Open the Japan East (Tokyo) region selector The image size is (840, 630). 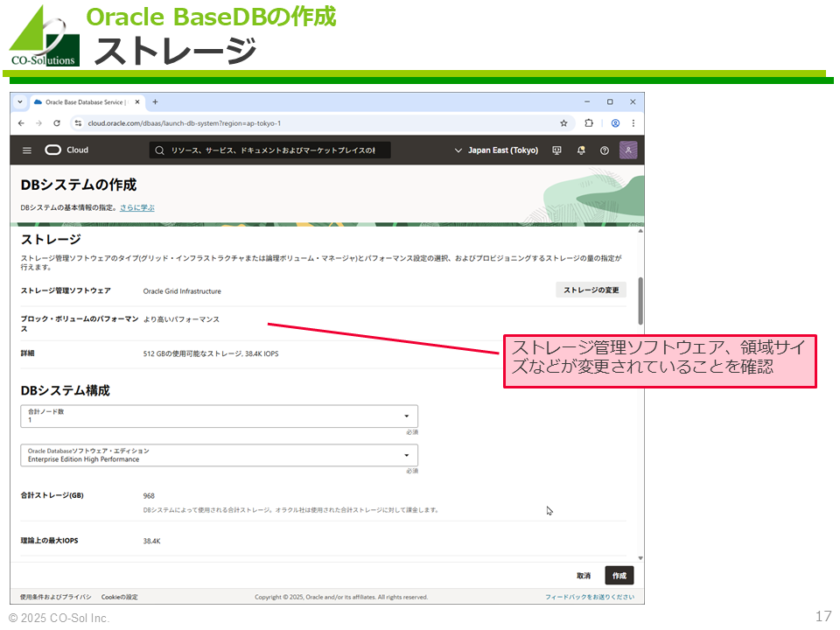tap(496, 150)
